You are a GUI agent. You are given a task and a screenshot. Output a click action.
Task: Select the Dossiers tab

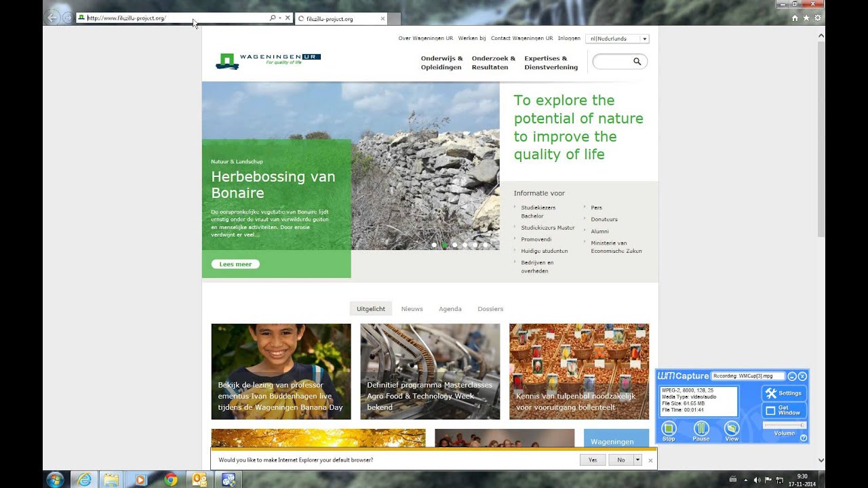tap(490, 308)
